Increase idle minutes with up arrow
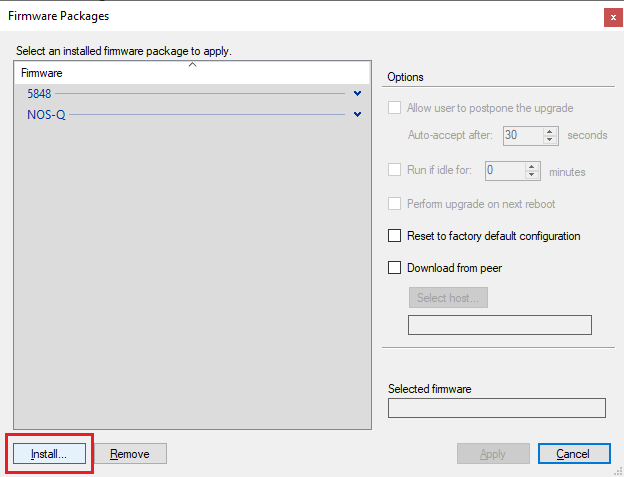This screenshot has width=624, height=477. click(x=532, y=166)
